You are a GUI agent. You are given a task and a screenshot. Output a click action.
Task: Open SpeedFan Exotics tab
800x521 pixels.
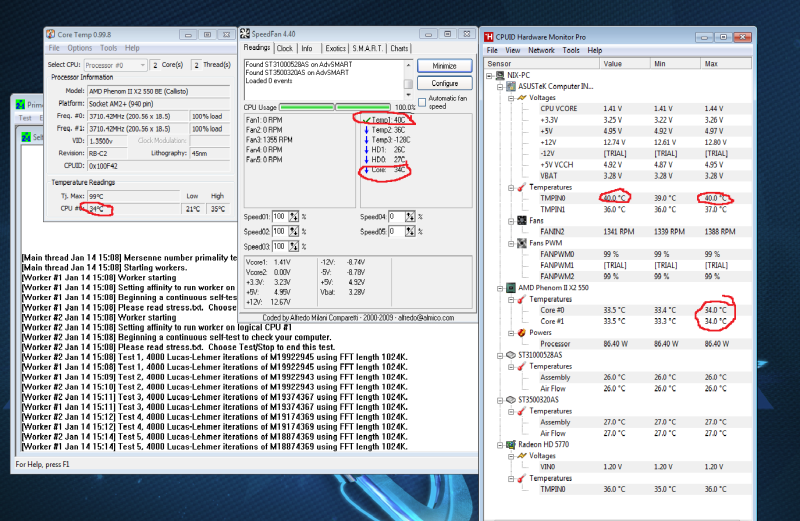(x=335, y=48)
